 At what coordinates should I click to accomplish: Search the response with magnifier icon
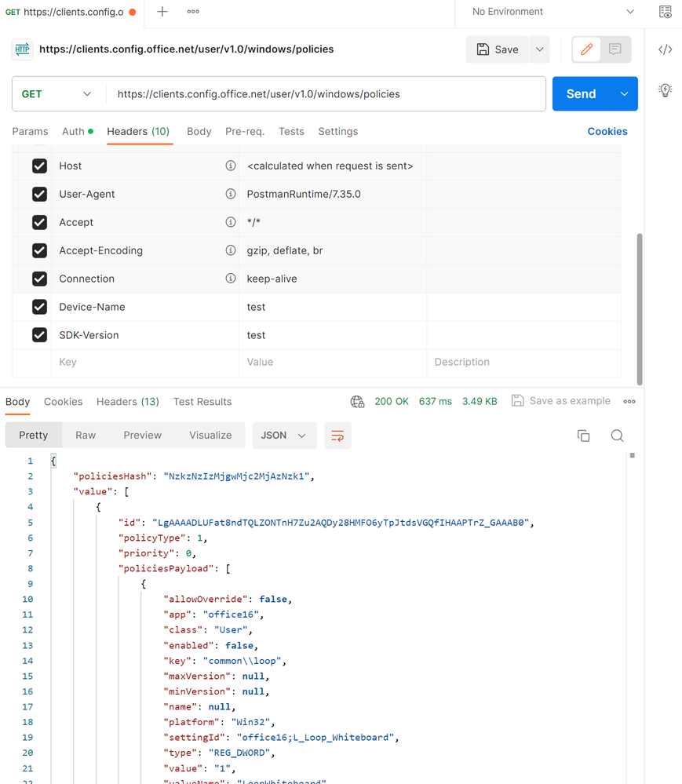coord(618,436)
